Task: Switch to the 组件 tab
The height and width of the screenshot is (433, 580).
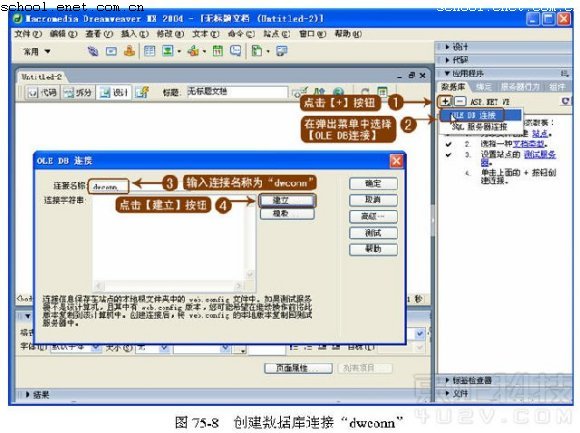Action: click(x=557, y=87)
